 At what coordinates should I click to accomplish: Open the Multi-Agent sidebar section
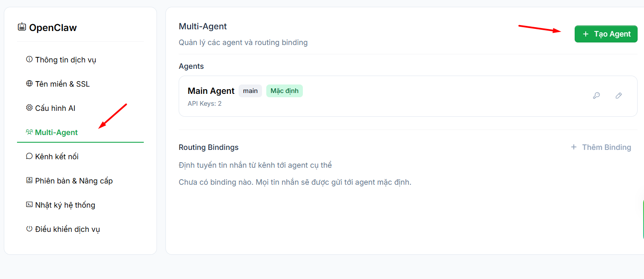pyautogui.click(x=56, y=132)
